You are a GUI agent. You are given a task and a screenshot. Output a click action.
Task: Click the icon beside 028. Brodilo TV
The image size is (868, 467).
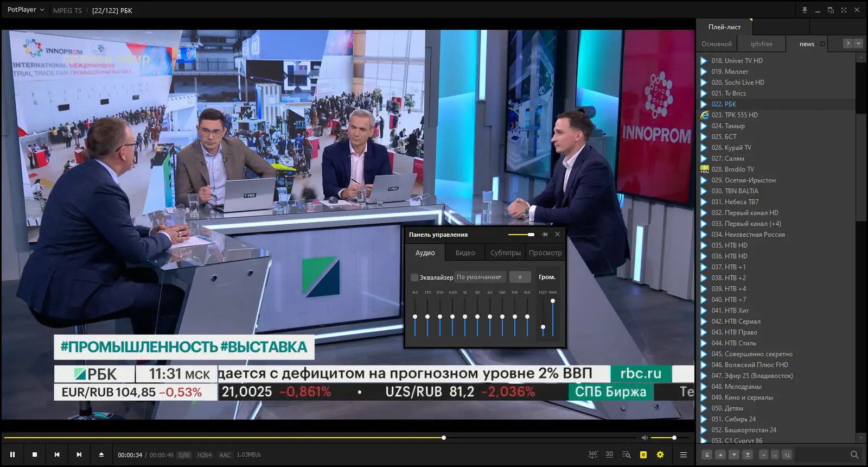coord(704,169)
